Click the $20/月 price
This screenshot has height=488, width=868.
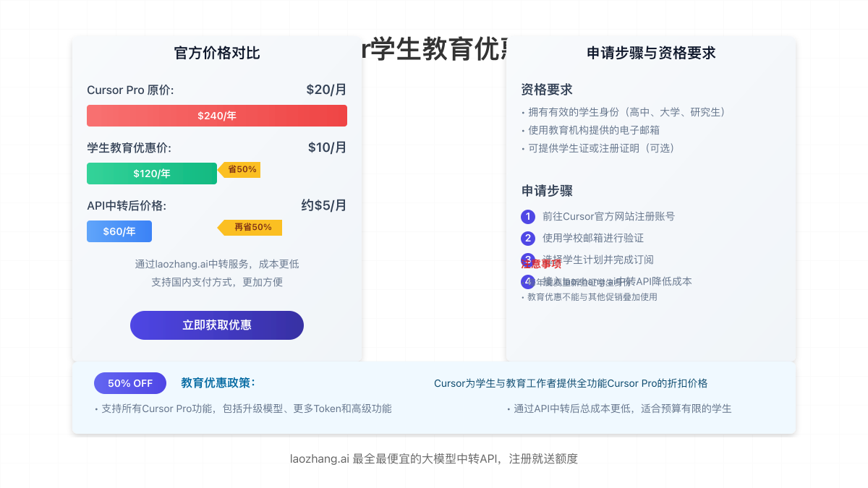point(326,90)
